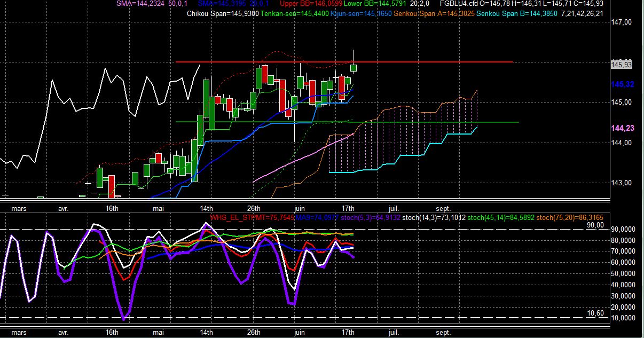The width and height of the screenshot is (644, 338).
Task: Select the red horizontal resistance line
Action: click(x=344, y=62)
